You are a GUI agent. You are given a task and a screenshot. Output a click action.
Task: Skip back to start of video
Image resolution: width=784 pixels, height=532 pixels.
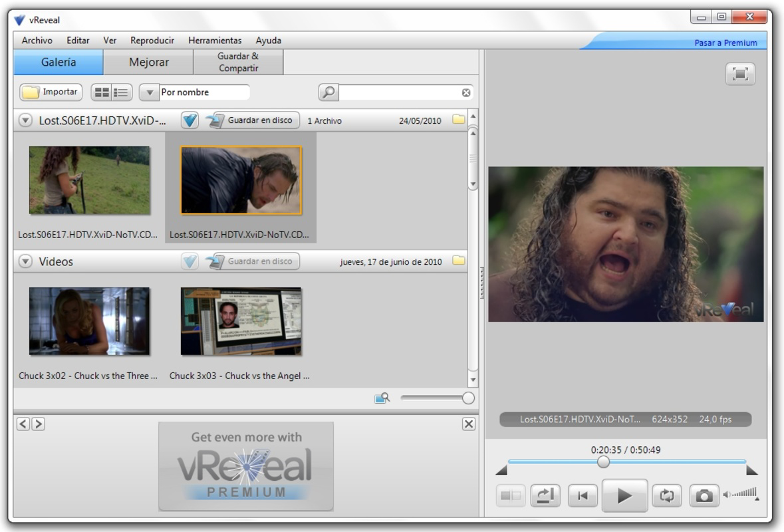(583, 495)
